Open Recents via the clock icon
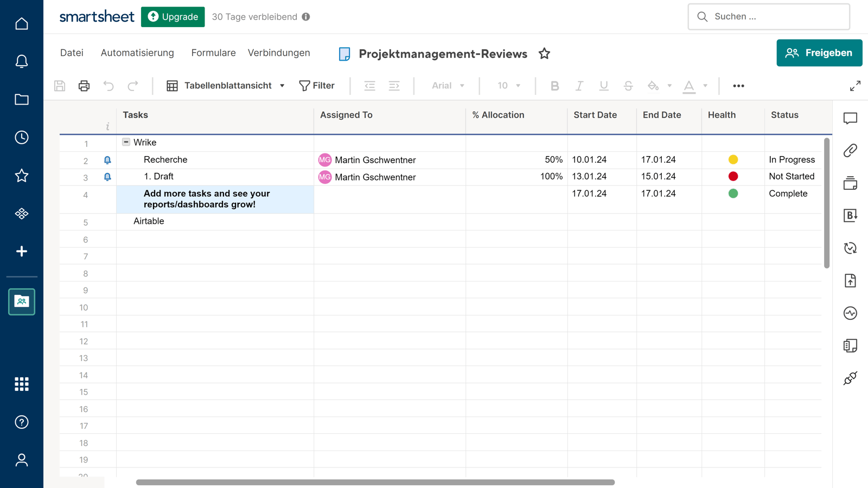The image size is (868, 488). pyautogui.click(x=21, y=137)
